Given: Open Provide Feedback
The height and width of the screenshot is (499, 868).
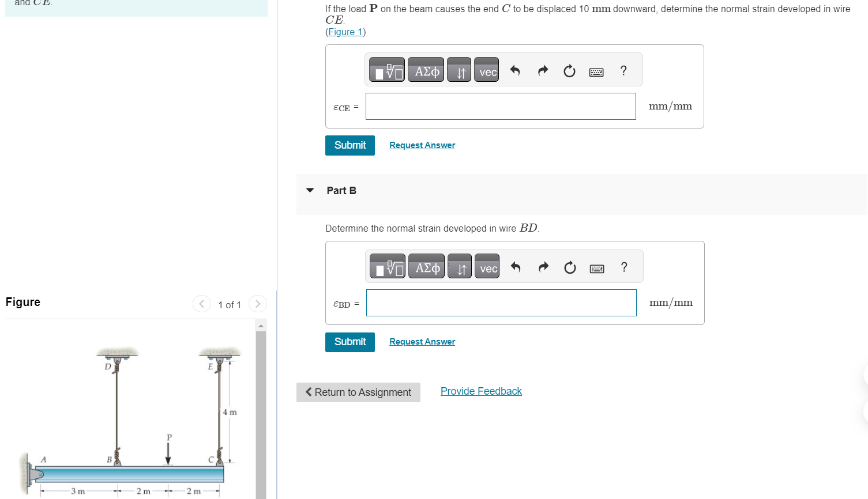Looking at the screenshot, I should (481, 391).
